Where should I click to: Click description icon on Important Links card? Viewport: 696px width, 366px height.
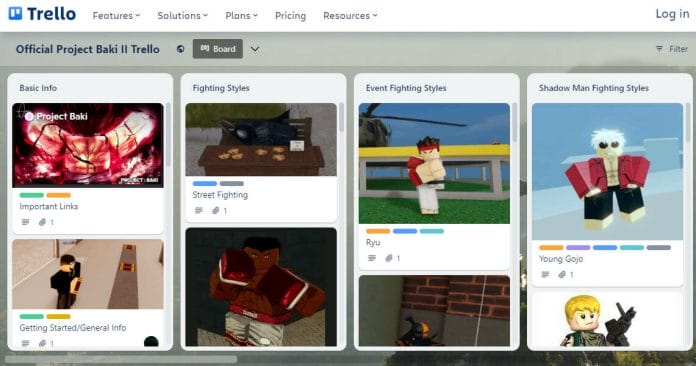[25, 222]
